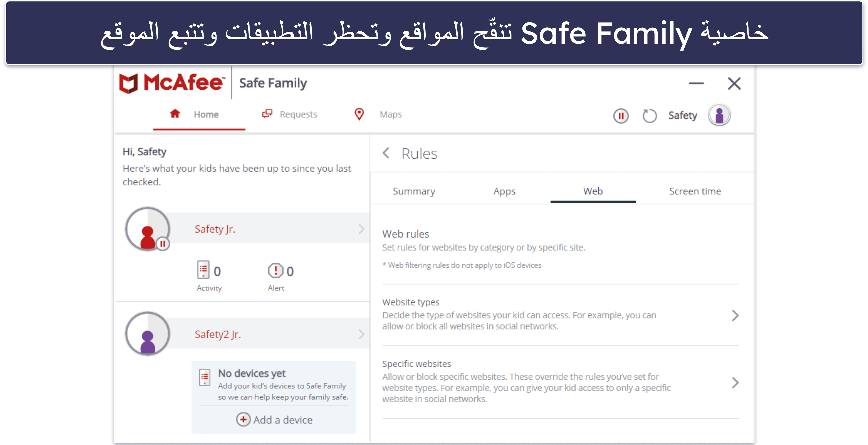Open Specific websites with its chevron

(735, 383)
